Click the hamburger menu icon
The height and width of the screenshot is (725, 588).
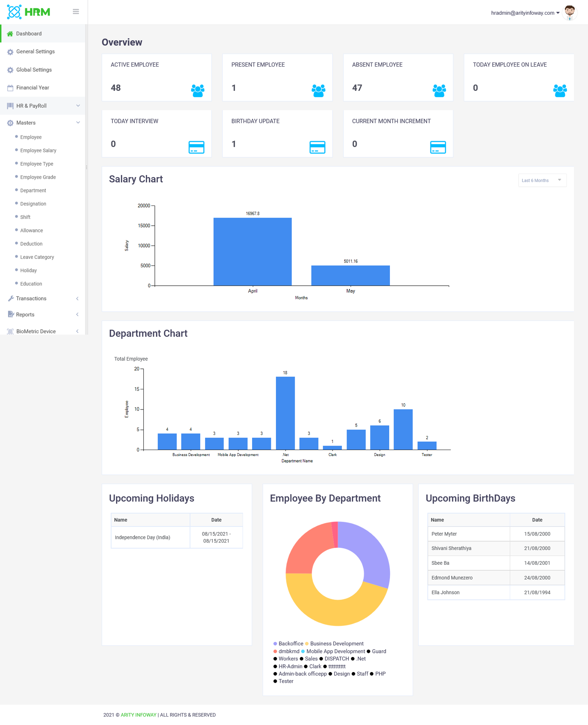[76, 12]
